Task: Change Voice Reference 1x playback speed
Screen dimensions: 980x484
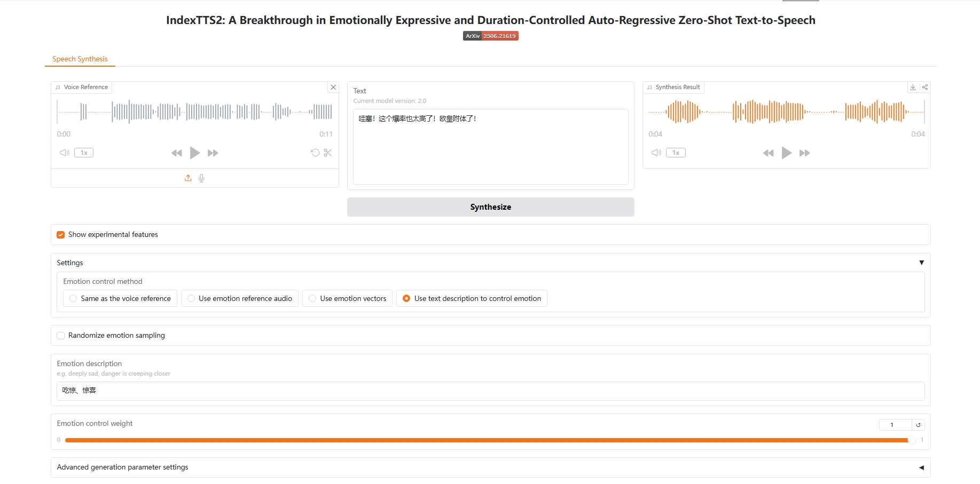Action: coord(84,153)
